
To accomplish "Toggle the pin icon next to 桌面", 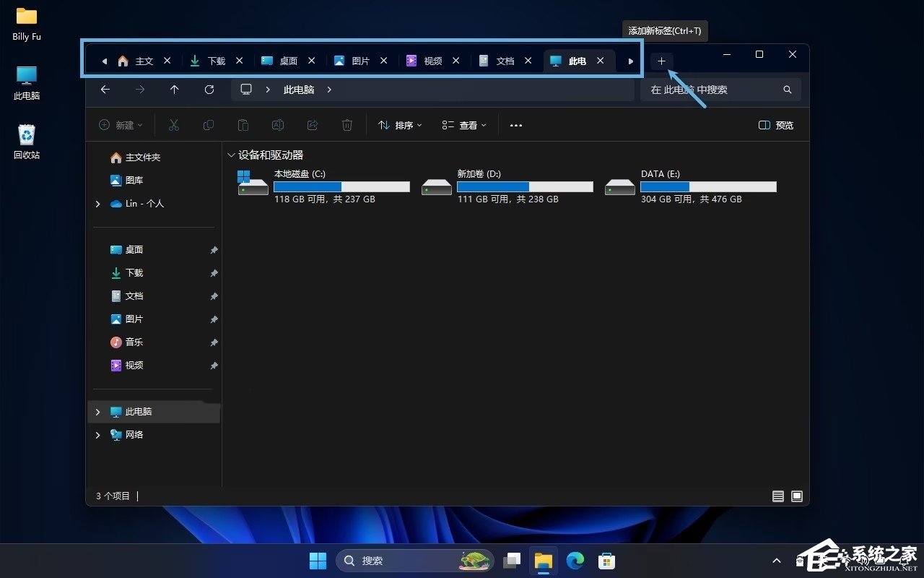I will (x=213, y=250).
